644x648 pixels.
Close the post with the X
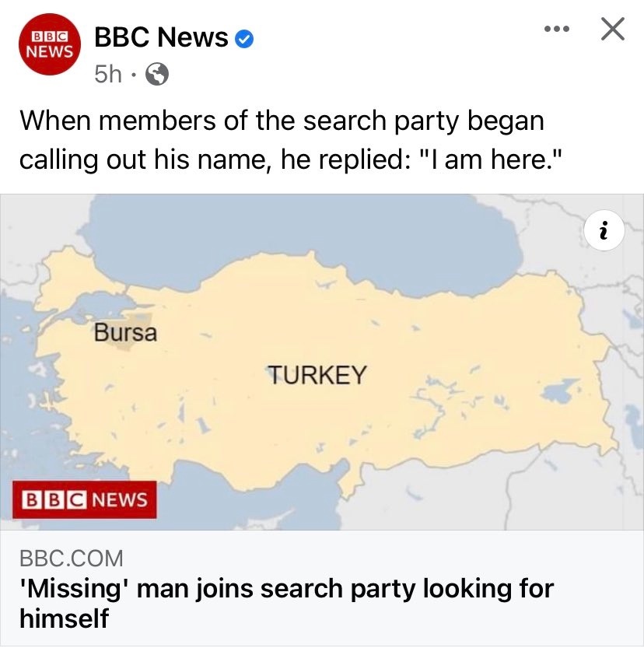613,29
